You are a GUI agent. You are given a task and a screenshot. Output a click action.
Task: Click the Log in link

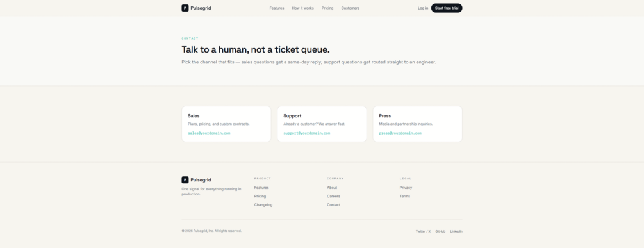coord(423,8)
